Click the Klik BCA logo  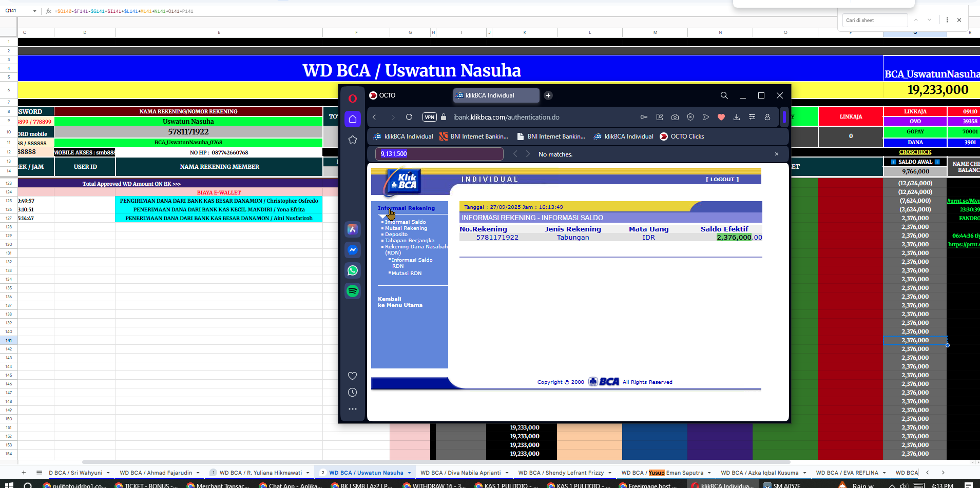point(403,182)
